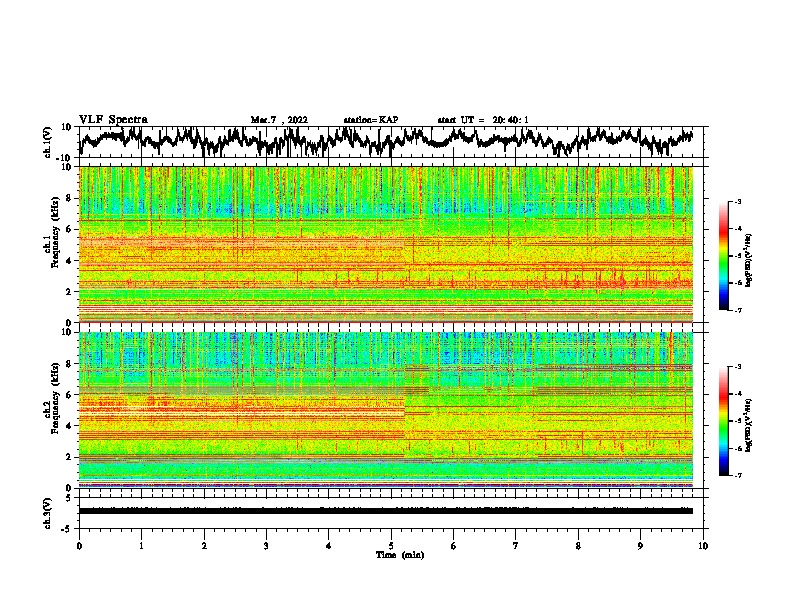Click the "VLF Spectra" plot title
The width and height of the screenshot is (792, 612).
113,120
